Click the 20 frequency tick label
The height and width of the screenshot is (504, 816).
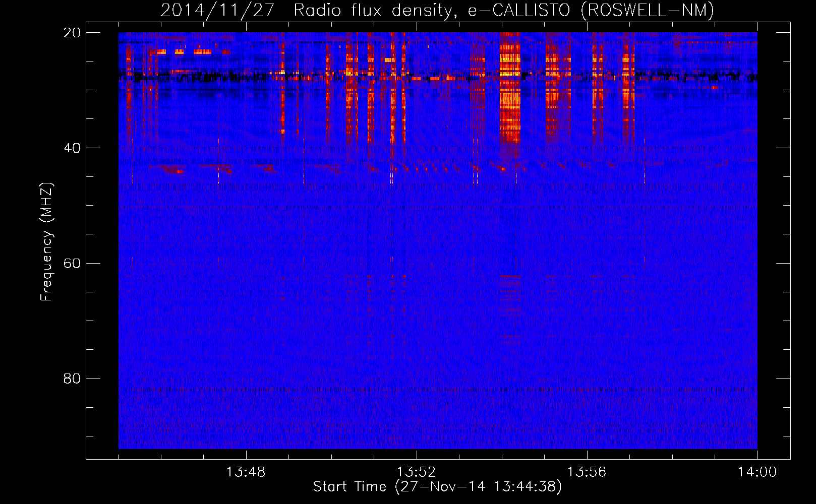pos(72,33)
